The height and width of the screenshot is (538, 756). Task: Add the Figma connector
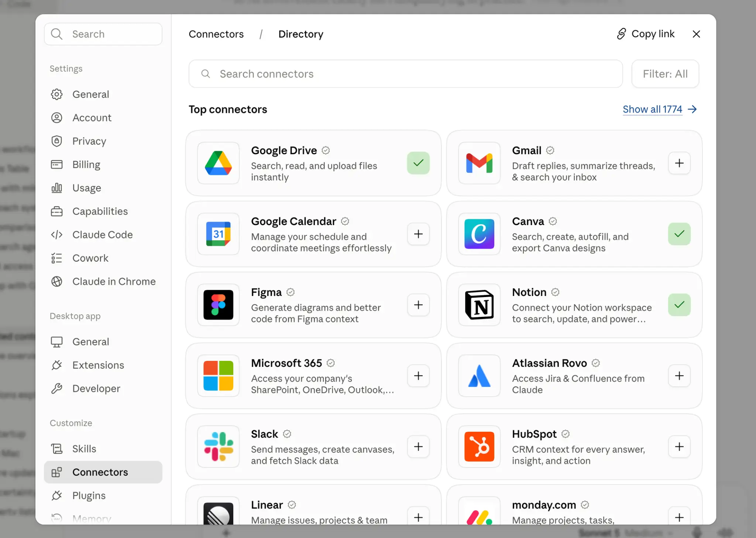click(x=418, y=305)
